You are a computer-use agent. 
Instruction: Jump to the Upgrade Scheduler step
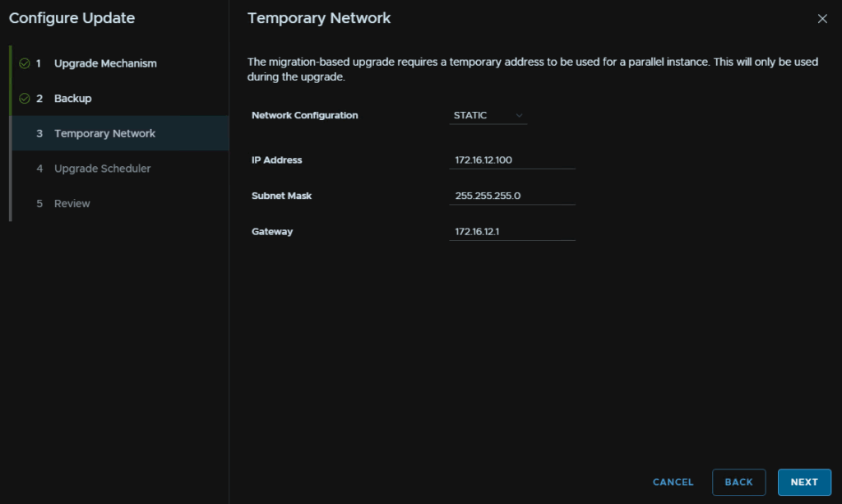tap(102, 169)
